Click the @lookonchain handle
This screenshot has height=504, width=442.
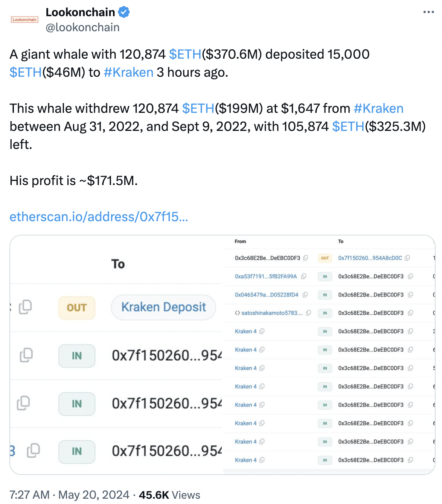[x=82, y=27]
